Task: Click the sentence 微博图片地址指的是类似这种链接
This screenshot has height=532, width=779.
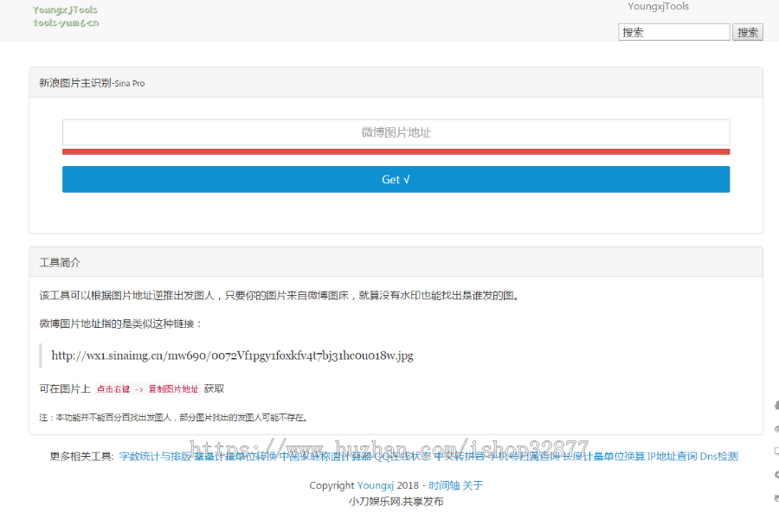Action: pyautogui.click(x=120, y=324)
